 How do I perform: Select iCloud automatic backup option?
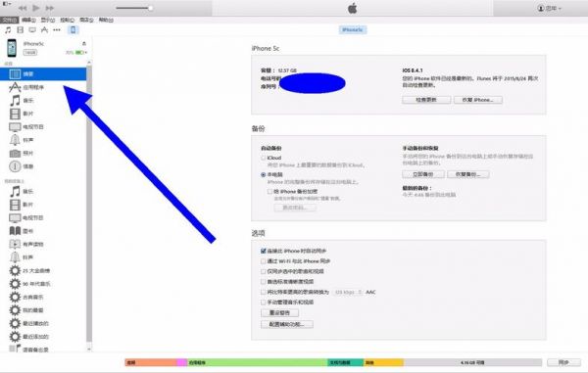264,158
